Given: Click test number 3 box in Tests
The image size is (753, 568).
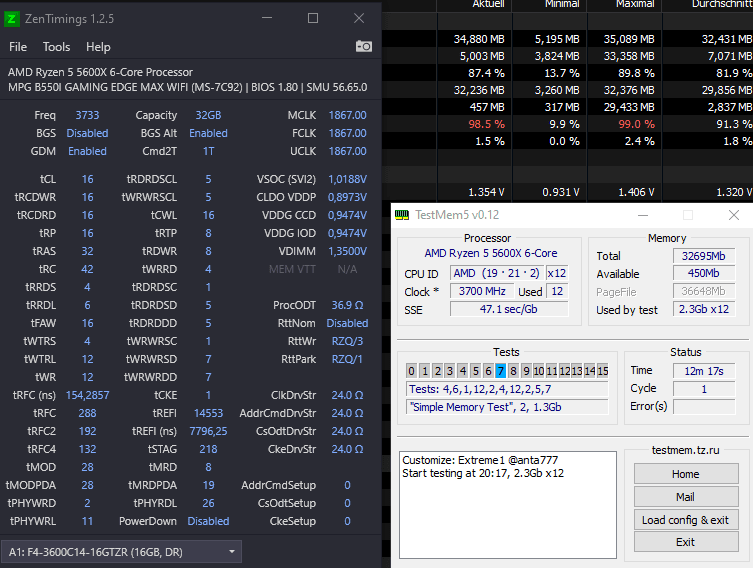Looking at the screenshot, I should click(450, 371).
